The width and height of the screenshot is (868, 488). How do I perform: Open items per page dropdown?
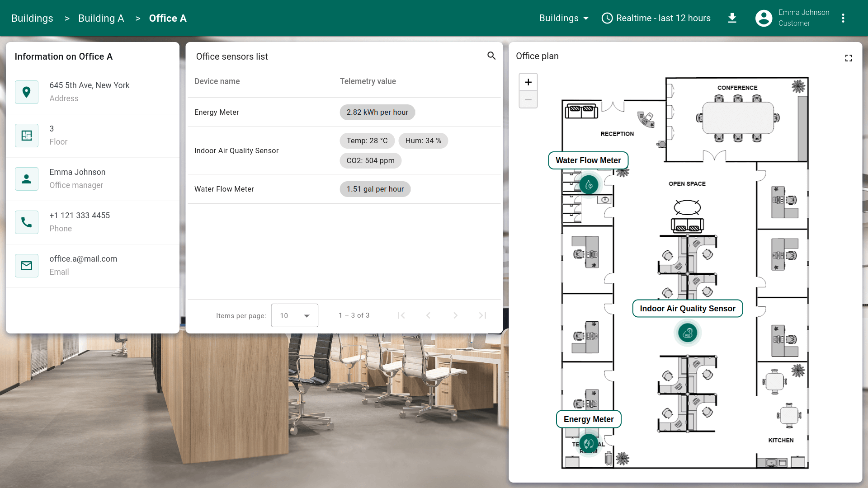click(294, 315)
